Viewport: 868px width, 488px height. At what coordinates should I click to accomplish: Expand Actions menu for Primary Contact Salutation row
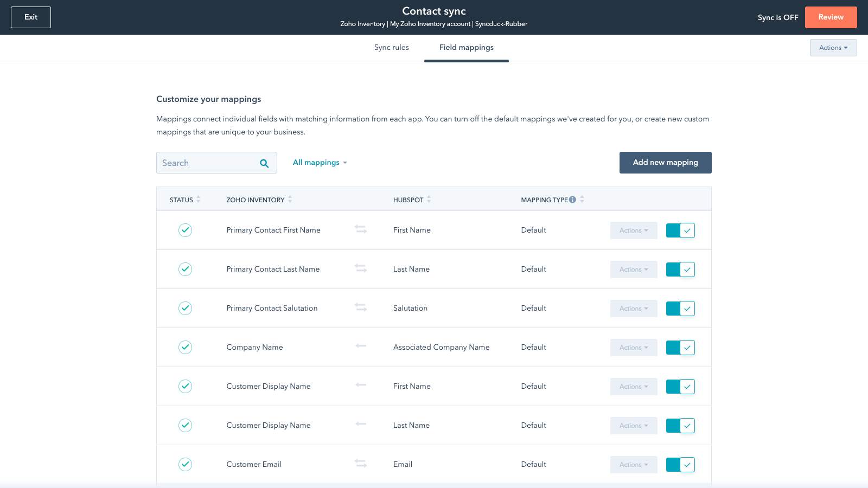[x=633, y=309]
